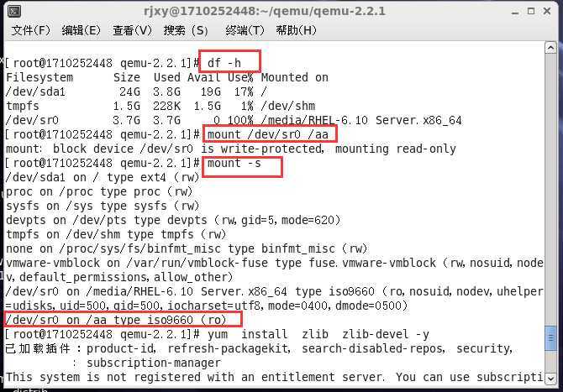
Task: Minimize the terminal window
Action: click(x=515, y=12)
